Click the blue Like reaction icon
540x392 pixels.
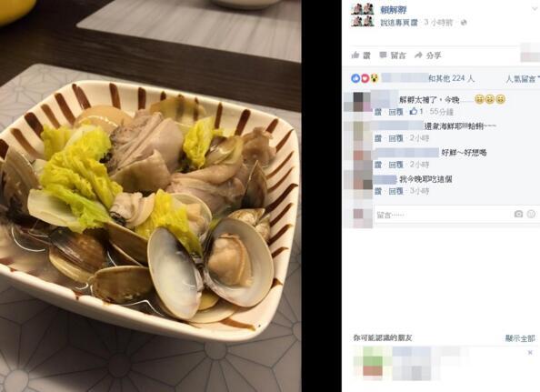point(355,78)
